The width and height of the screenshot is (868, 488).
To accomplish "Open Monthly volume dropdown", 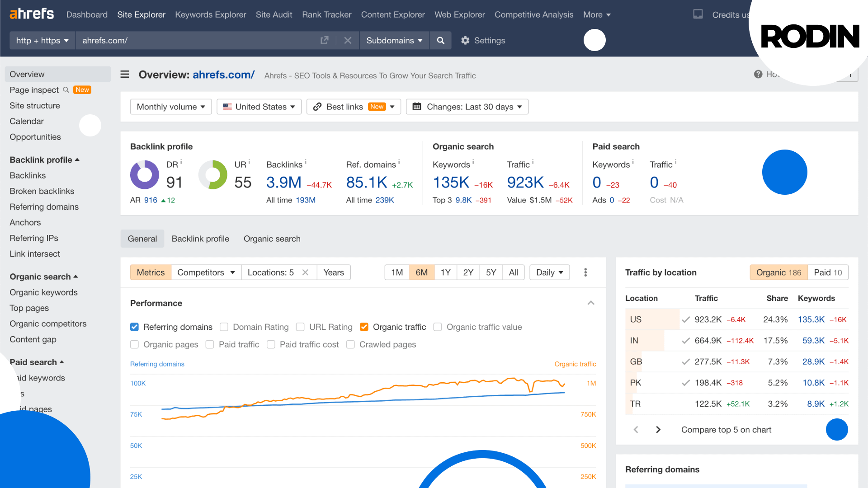I will [171, 107].
